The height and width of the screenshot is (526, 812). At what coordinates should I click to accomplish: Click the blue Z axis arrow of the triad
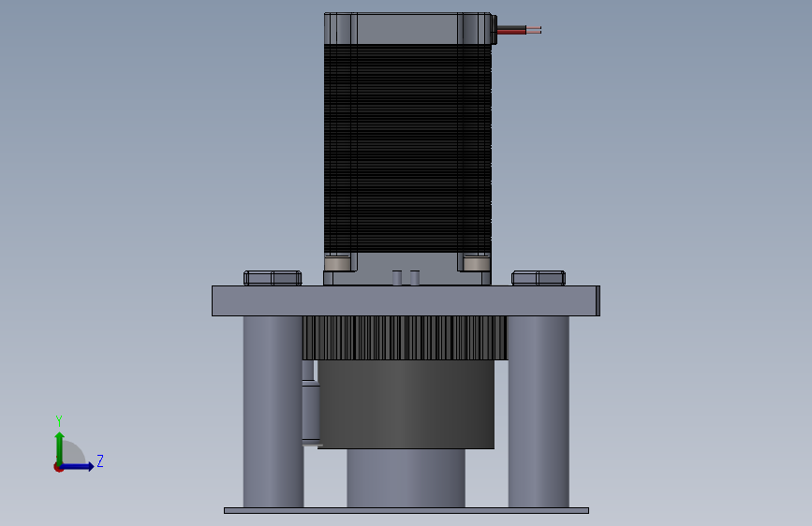[78, 466]
